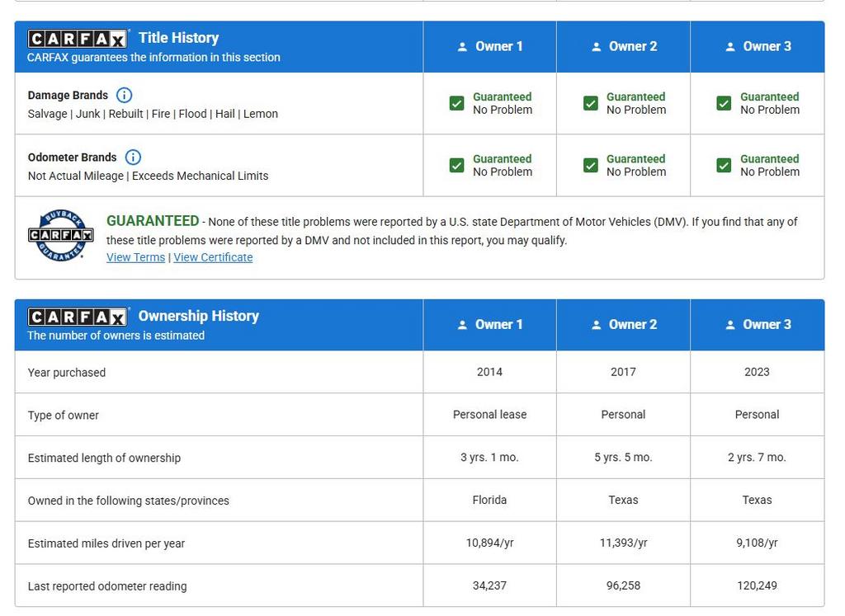The image size is (845, 616).
Task: Click Owner 3 person icon in Ownership History
Action: 729,325
